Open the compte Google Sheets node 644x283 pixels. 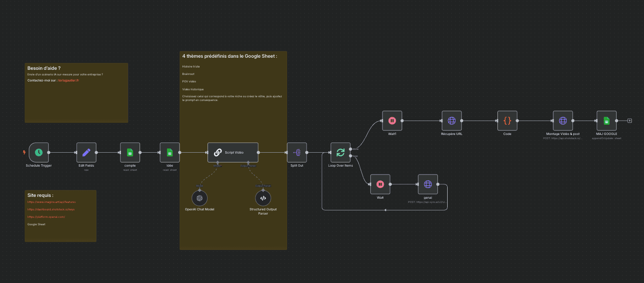tap(130, 152)
